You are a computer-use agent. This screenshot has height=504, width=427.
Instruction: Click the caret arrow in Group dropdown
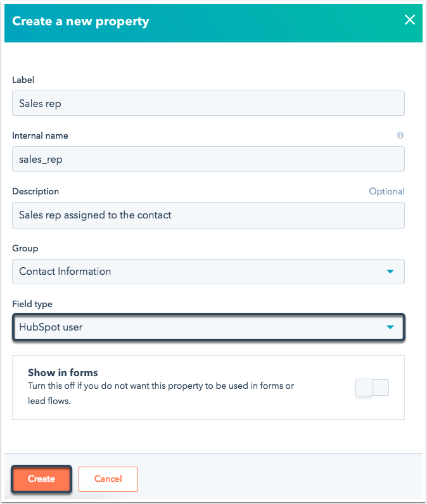pos(390,272)
